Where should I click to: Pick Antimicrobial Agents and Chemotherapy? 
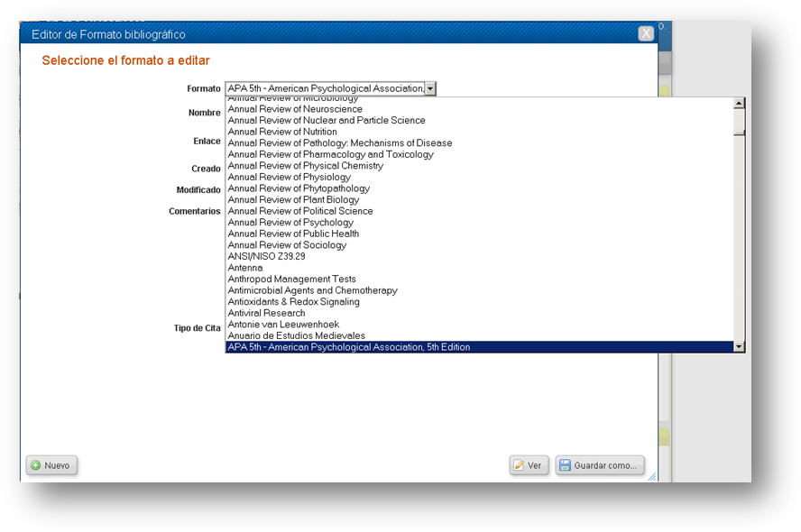[480, 290]
